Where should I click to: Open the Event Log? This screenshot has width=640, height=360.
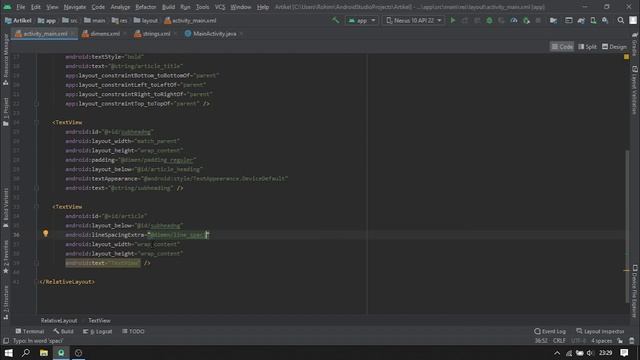click(550, 331)
